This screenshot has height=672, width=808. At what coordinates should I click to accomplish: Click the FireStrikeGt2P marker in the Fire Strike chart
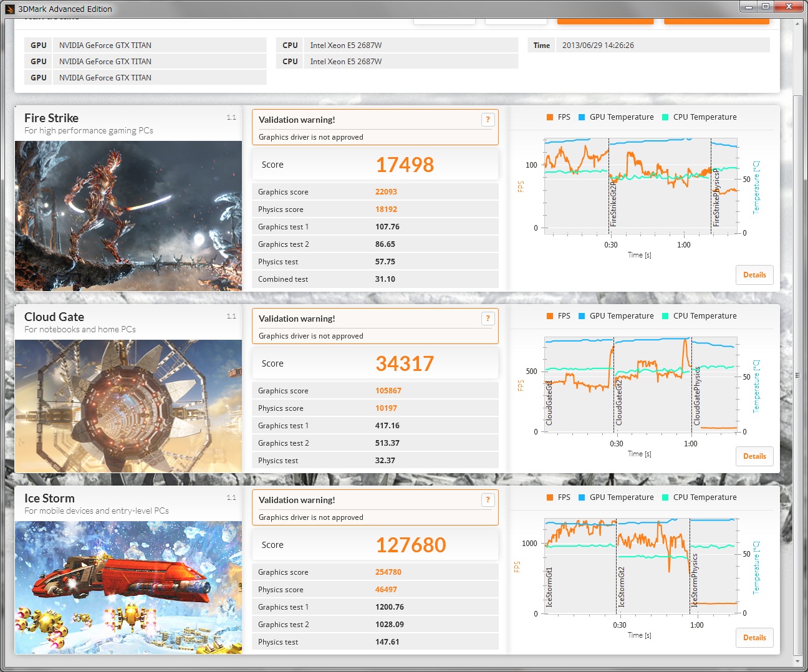click(613, 203)
